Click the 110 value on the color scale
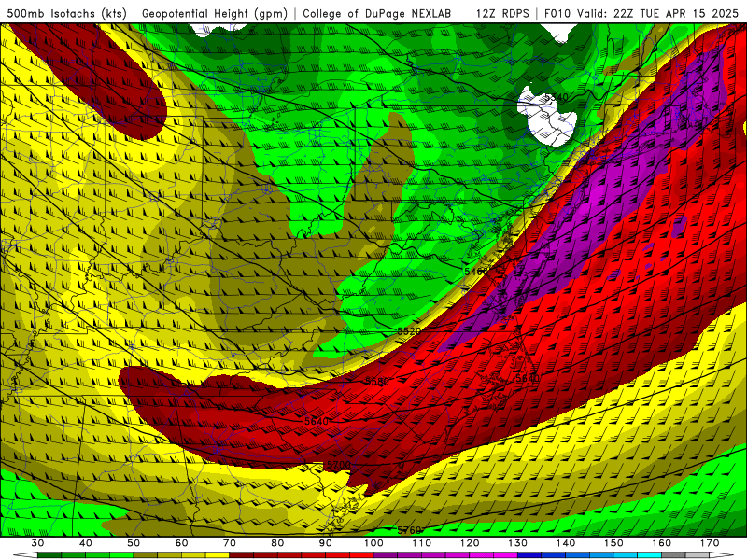This screenshot has height=560, width=747. tap(422, 543)
